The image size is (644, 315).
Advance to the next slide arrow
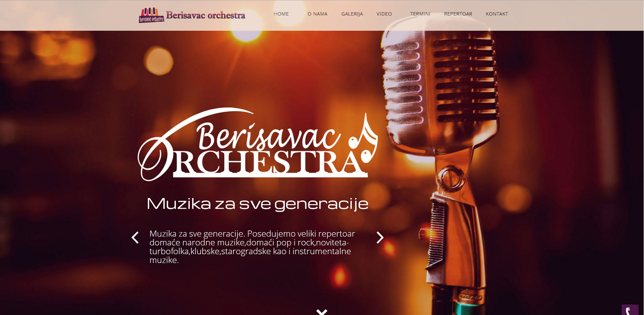[x=380, y=237]
